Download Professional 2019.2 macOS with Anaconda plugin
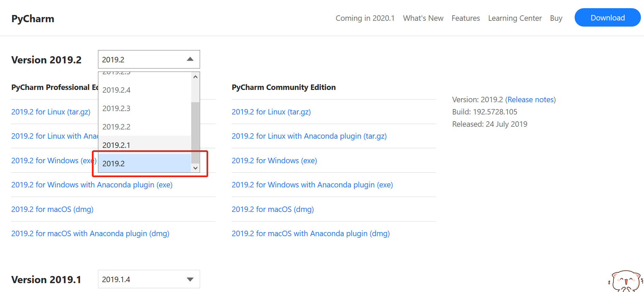Viewport: 644px width, 292px height. click(90, 233)
